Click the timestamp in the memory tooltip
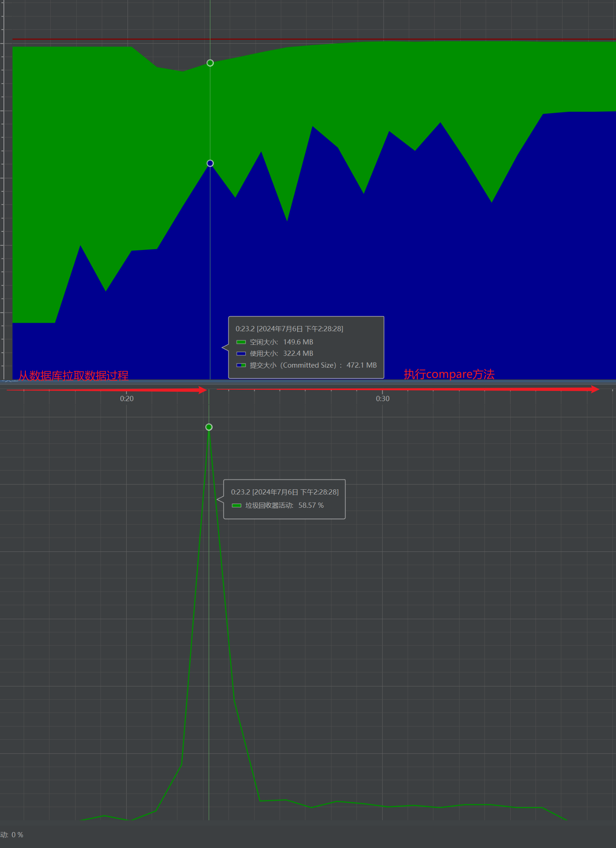The width and height of the screenshot is (616, 848). (x=289, y=329)
